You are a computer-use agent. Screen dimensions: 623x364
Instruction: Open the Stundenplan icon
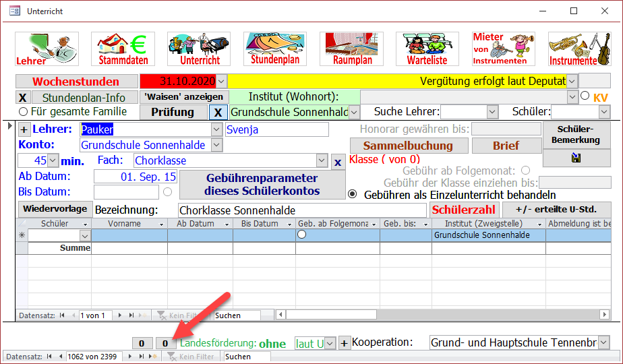click(x=275, y=48)
